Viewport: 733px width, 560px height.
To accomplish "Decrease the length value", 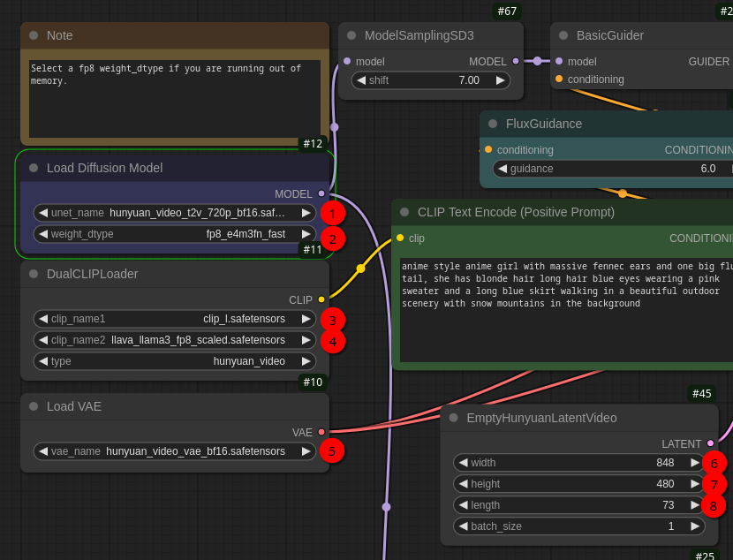I will click(464, 505).
